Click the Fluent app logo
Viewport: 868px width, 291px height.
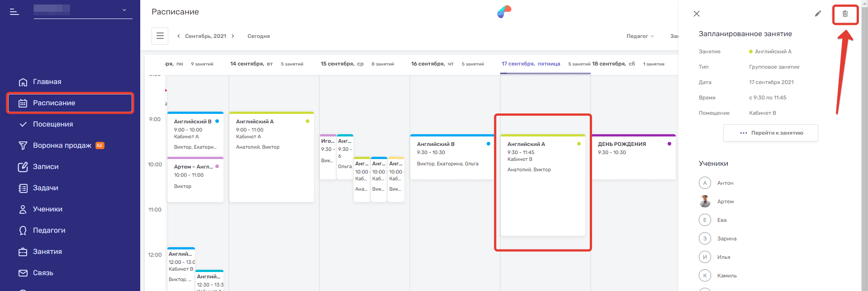[x=504, y=12]
